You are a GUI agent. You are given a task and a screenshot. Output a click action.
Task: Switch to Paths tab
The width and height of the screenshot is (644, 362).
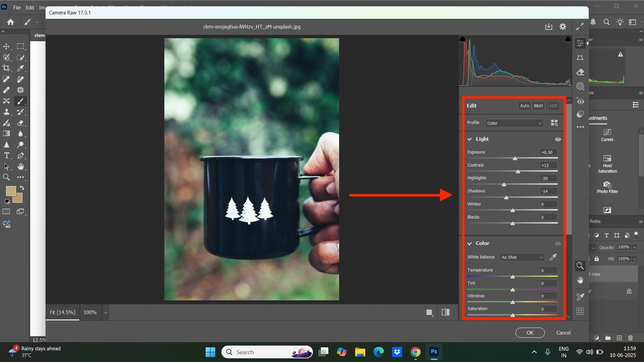click(x=595, y=221)
